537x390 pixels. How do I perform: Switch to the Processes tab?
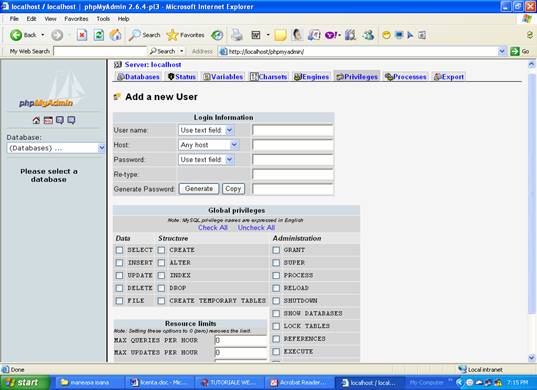click(x=405, y=77)
